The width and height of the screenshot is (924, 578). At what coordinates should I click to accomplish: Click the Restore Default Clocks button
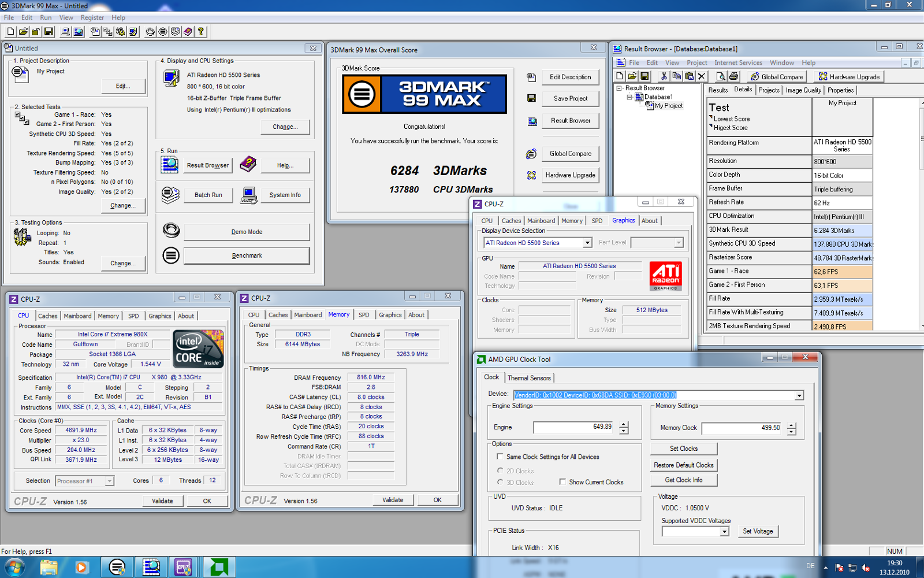(684, 465)
